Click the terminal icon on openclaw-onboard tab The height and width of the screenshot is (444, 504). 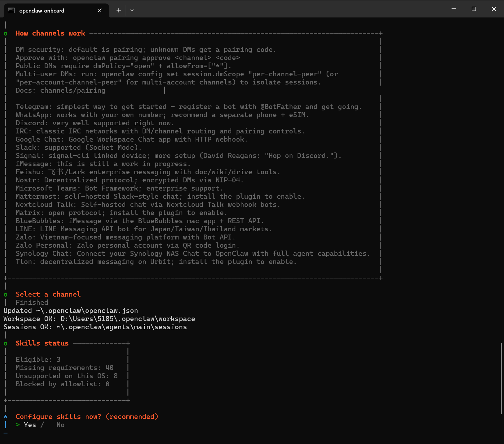[x=11, y=10]
